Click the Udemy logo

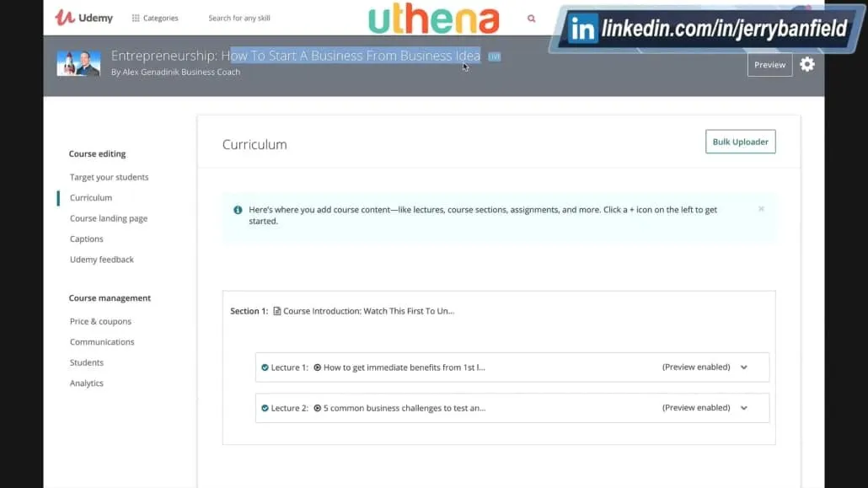pos(83,18)
